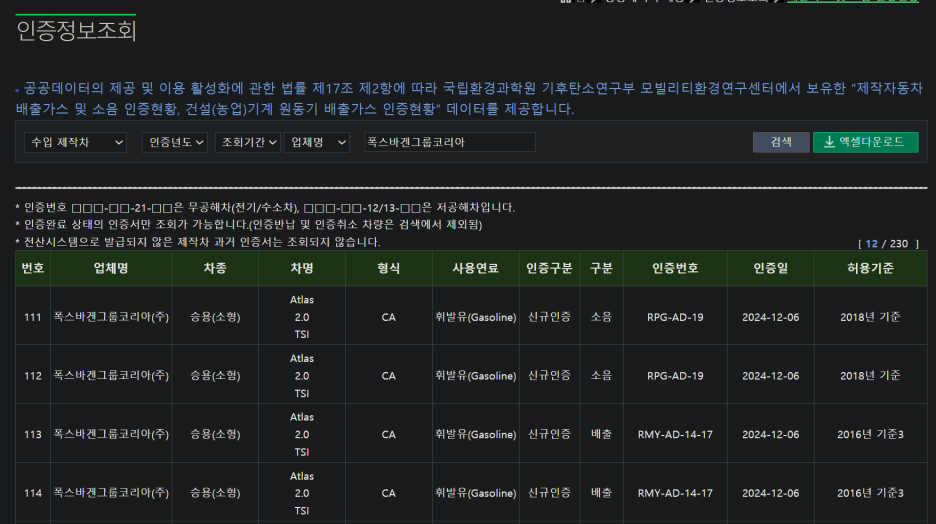This screenshot has height=524, width=936.
Task: Click the 배출 cell in row 113
Action: tap(601, 434)
